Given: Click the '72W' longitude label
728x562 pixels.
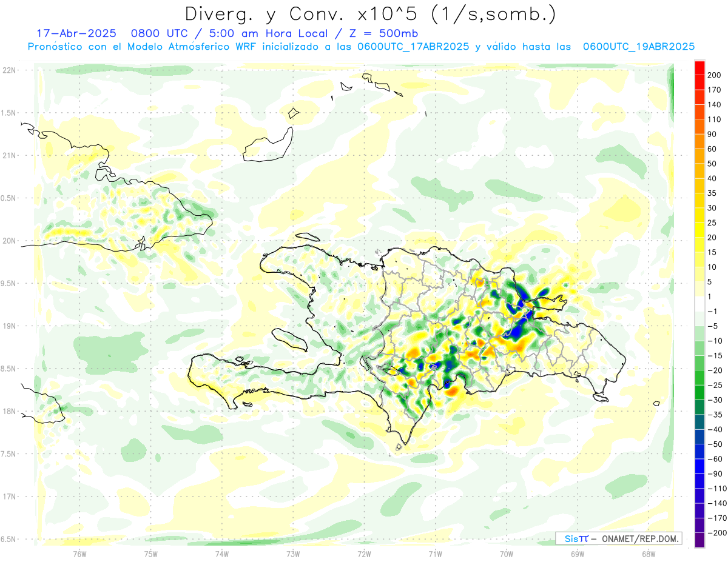Looking at the screenshot, I should click(364, 554).
